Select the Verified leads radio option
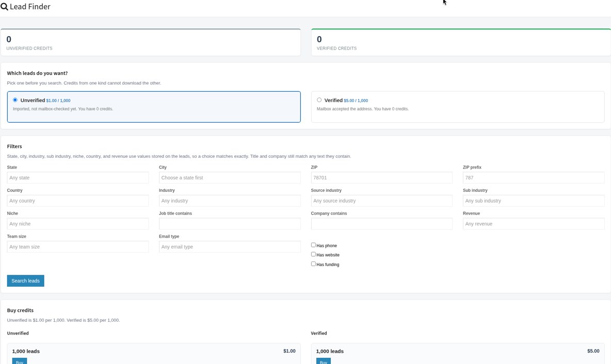Viewport: 611px width, 364px height. (319, 100)
